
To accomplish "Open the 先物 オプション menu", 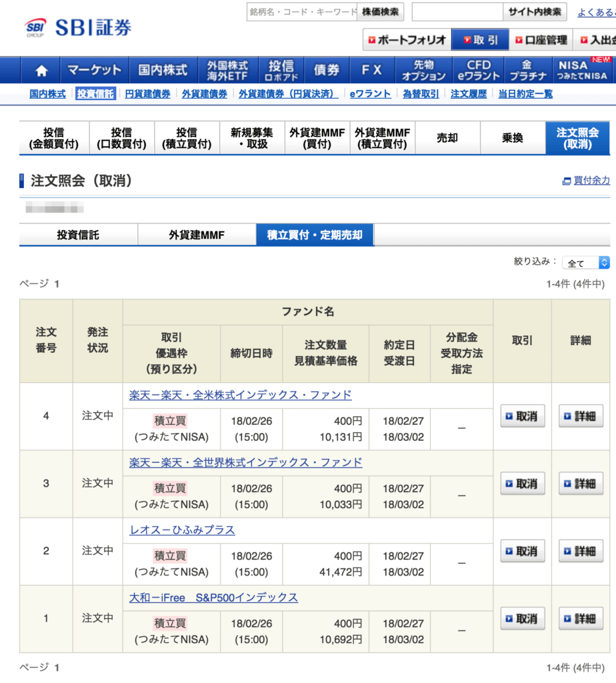I will (423, 70).
